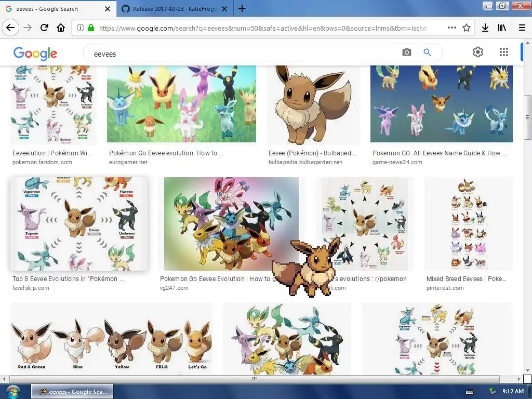Switch to the eevees Google Search tab
This screenshot has width=532, height=399.
point(58,9)
